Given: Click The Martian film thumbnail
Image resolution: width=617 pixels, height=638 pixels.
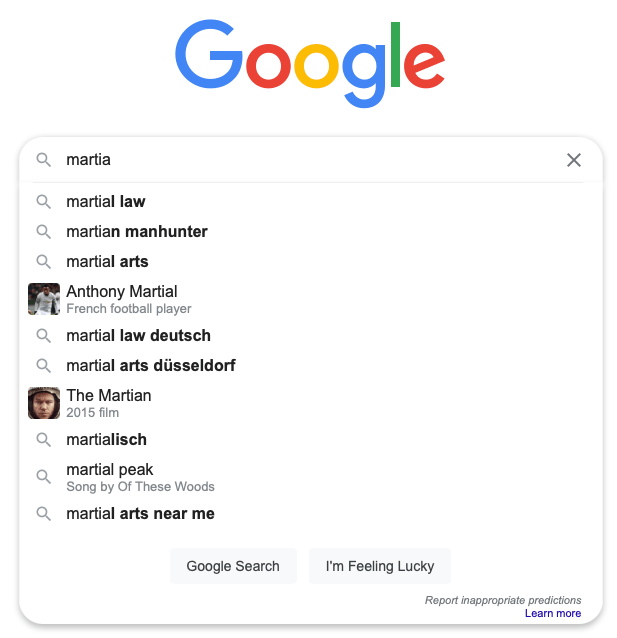Looking at the screenshot, I should pos(44,403).
